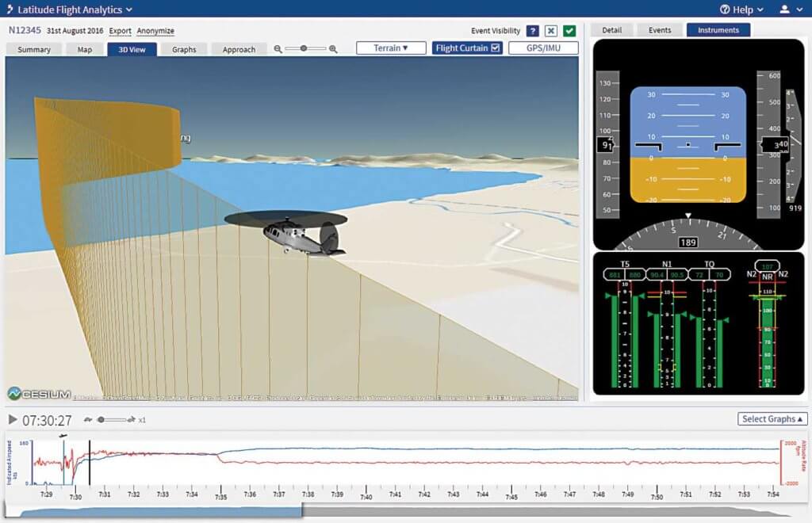Click the T5 engine gauge label
This screenshot has width=812, height=523.
click(x=625, y=265)
